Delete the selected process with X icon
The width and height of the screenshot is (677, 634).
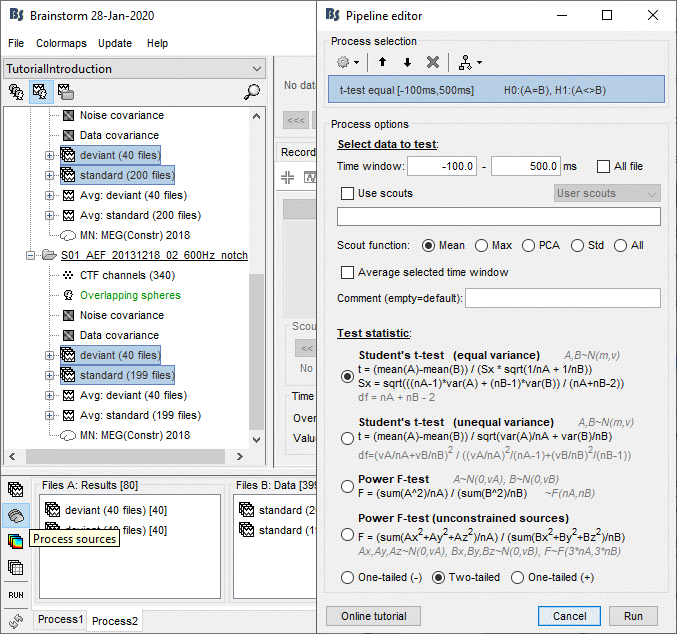pos(432,62)
